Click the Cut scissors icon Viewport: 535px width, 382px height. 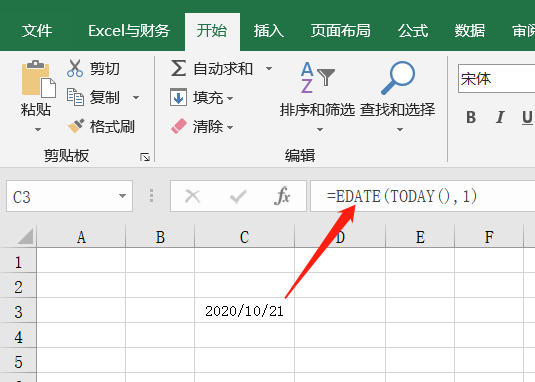(x=75, y=68)
